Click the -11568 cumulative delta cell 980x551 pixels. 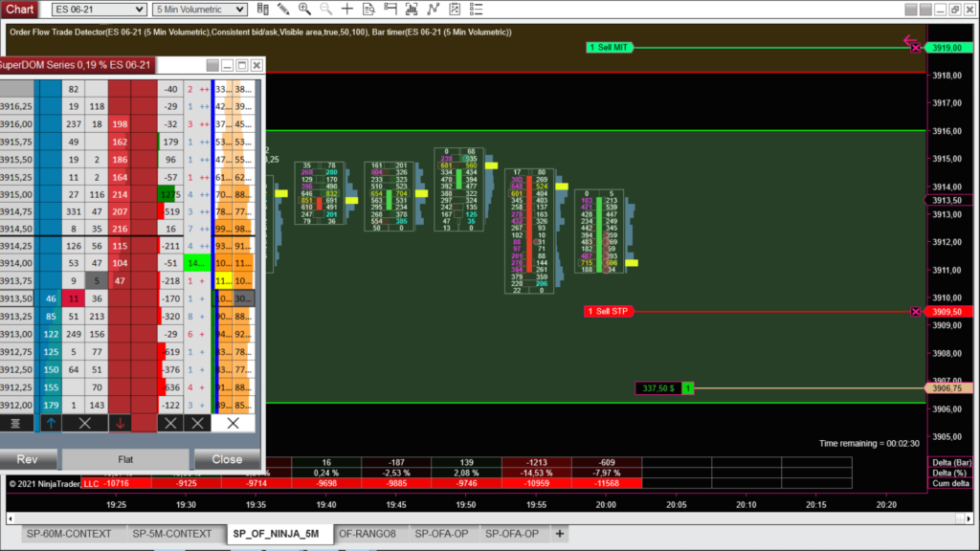click(x=606, y=483)
